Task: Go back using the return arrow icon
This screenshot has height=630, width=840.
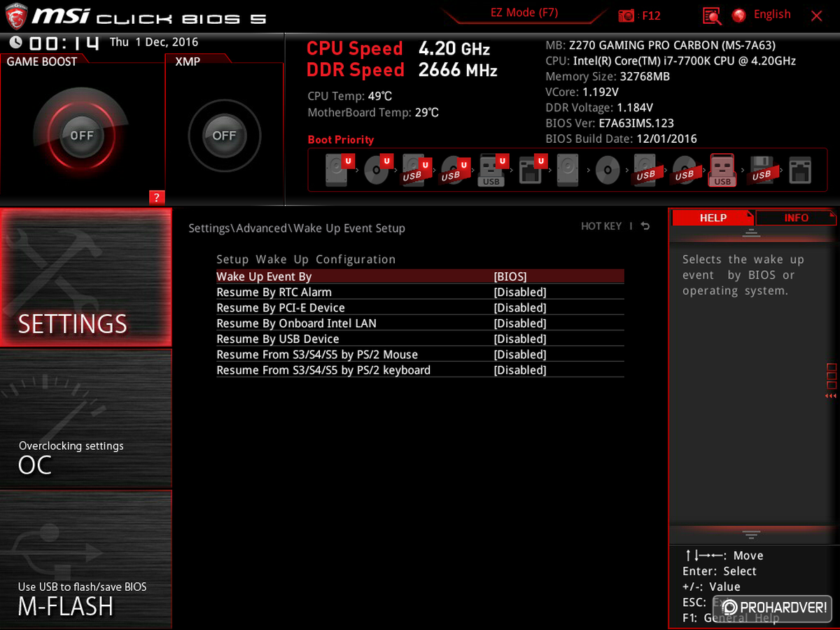Action: click(x=645, y=226)
